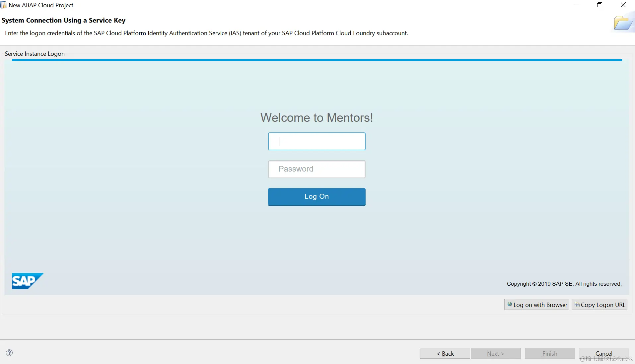
Task: Click the Log On button
Action: point(317,197)
